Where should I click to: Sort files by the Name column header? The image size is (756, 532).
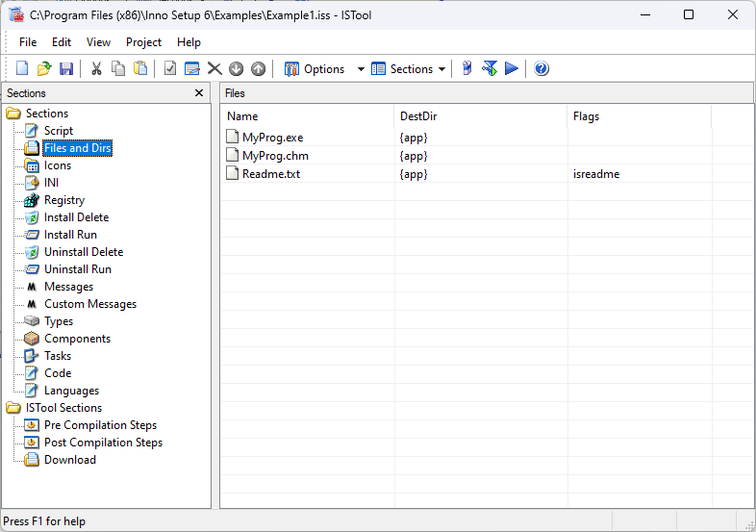[x=307, y=116]
